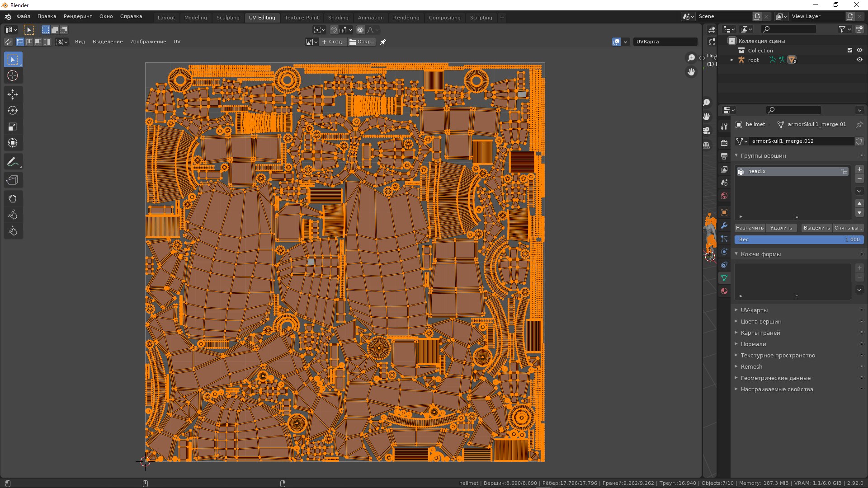The height and width of the screenshot is (488, 868).
Task: Open Render properties tab (camera icon)
Action: click(x=724, y=143)
